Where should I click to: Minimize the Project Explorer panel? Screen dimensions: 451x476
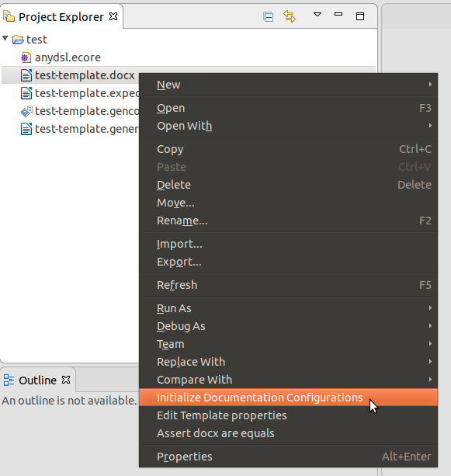coord(338,14)
